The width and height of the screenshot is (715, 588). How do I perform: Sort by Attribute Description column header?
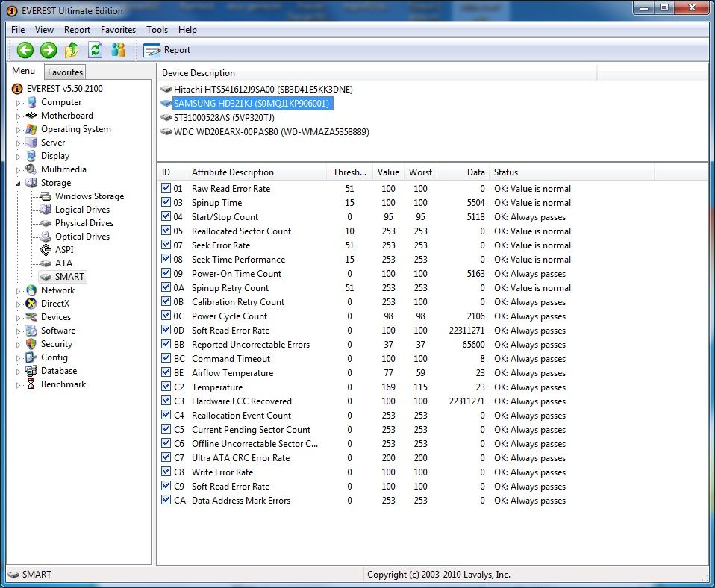tap(256, 172)
